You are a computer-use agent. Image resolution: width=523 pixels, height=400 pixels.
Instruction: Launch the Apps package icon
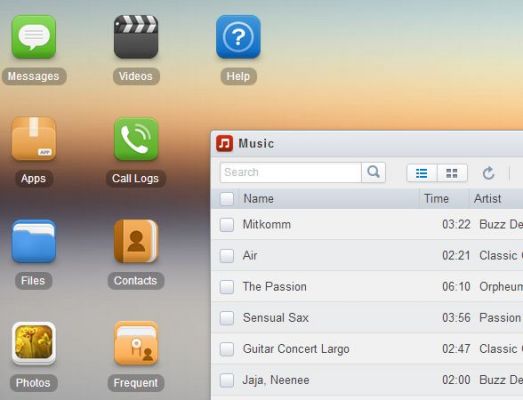(x=34, y=139)
